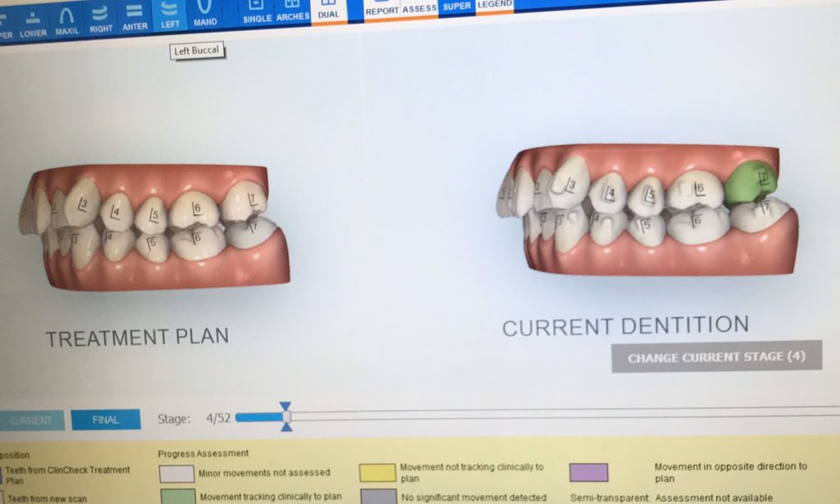Click the 'Left Buccal' tooltip label
The width and height of the screenshot is (840, 504).
coord(197,50)
